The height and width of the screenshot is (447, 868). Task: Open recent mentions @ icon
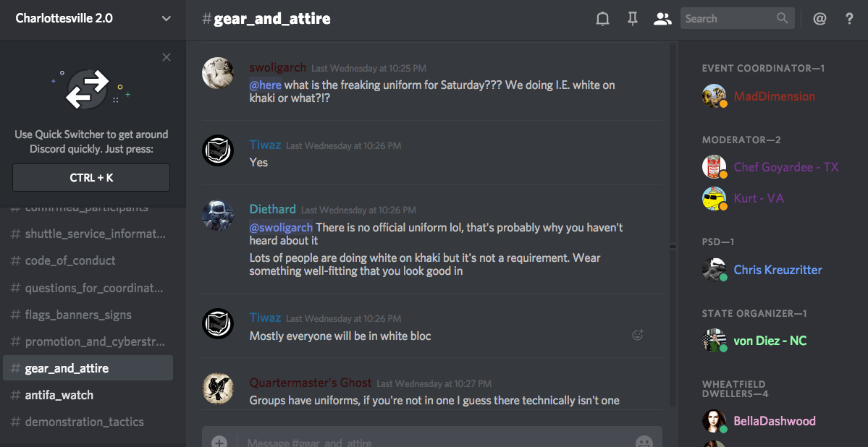tap(819, 19)
